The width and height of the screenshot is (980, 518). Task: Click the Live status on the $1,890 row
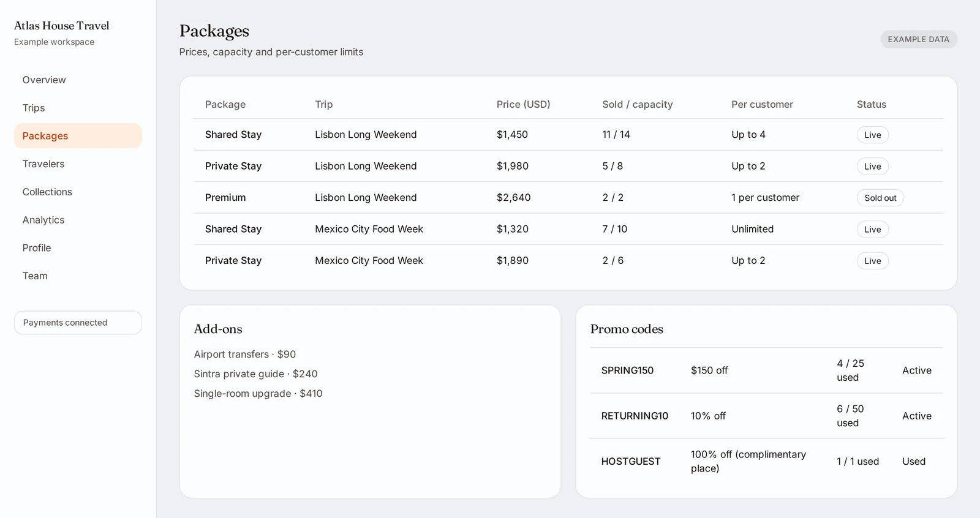coord(873,261)
